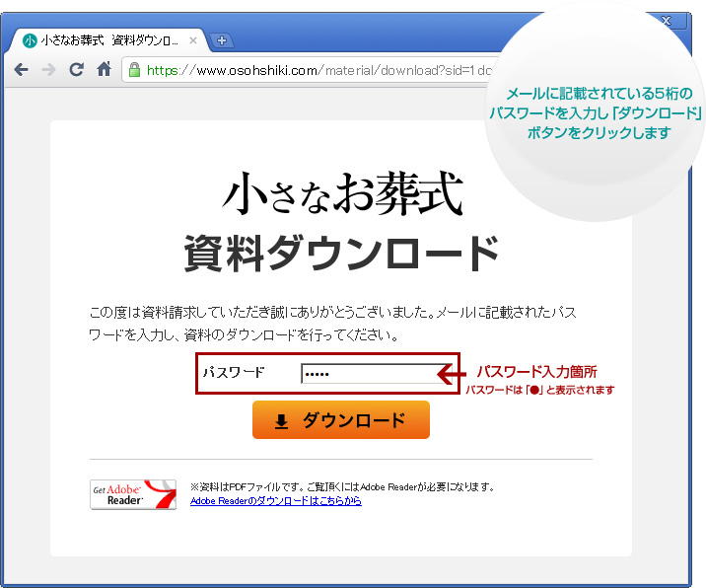The image size is (706, 588).
Task: Go to the home page icon
Action: 104,69
